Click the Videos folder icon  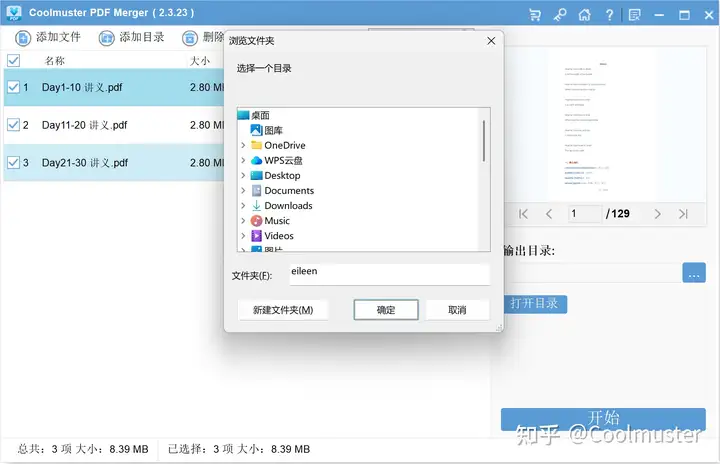tap(256, 236)
